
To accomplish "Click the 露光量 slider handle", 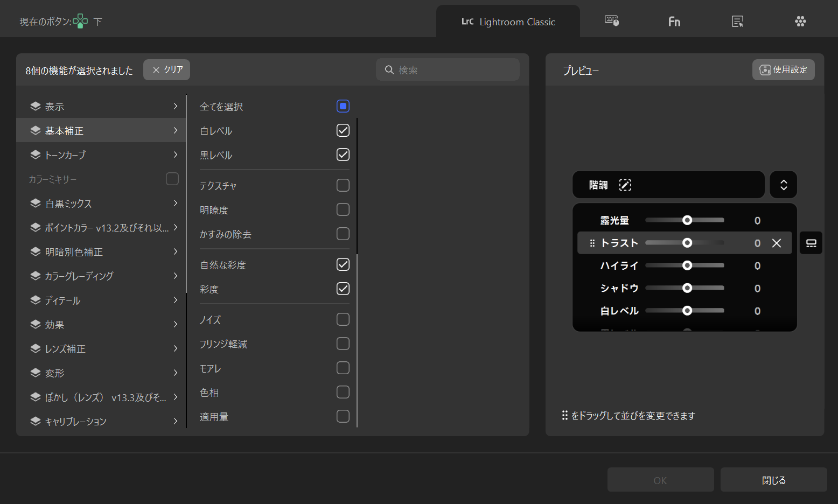I will click(x=687, y=220).
